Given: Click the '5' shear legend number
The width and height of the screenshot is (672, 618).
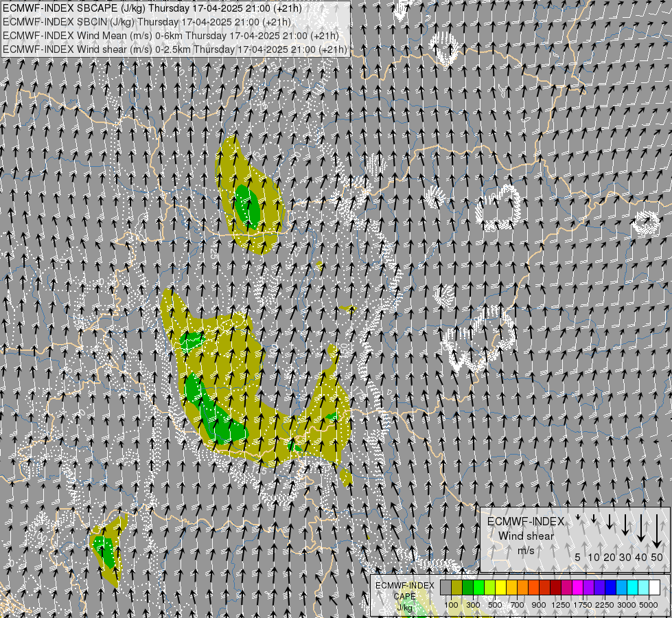Looking at the screenshot, I should [578, 557].
